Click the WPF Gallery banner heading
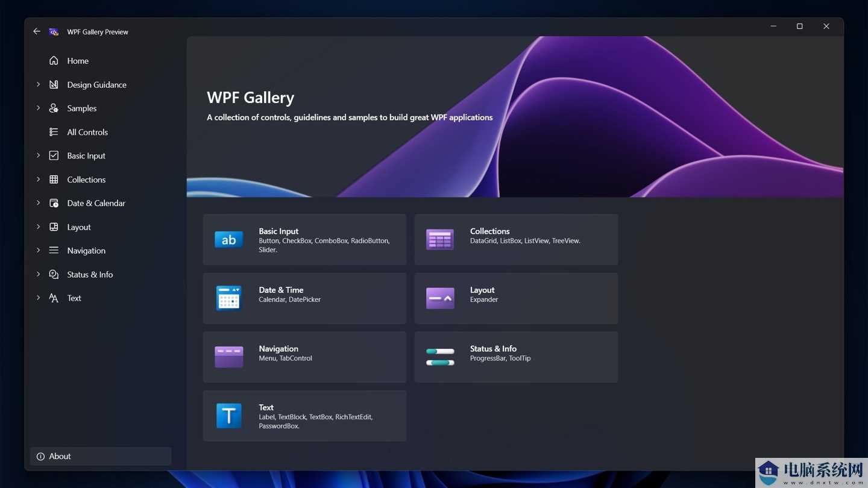 [251, 98]
